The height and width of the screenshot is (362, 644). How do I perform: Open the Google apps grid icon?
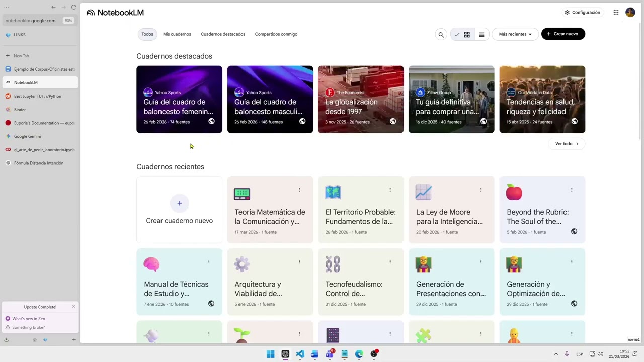click(x=616, y=12)
